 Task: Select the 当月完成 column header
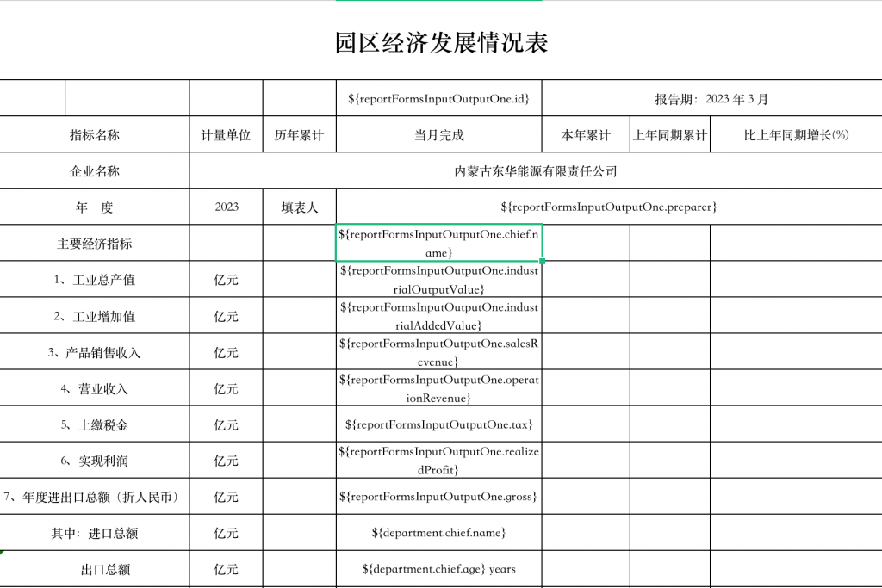click(439, 134)
